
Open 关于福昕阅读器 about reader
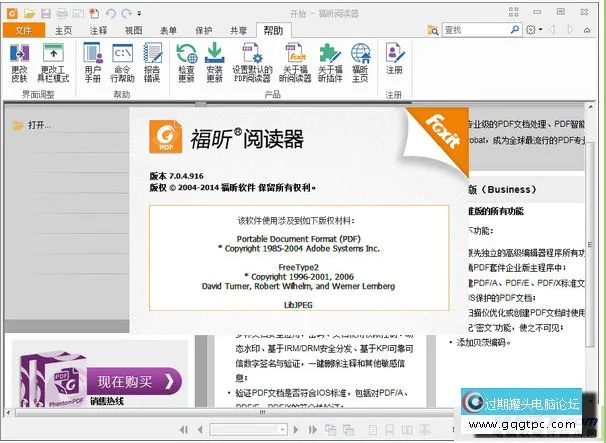[x=295, y=63]
